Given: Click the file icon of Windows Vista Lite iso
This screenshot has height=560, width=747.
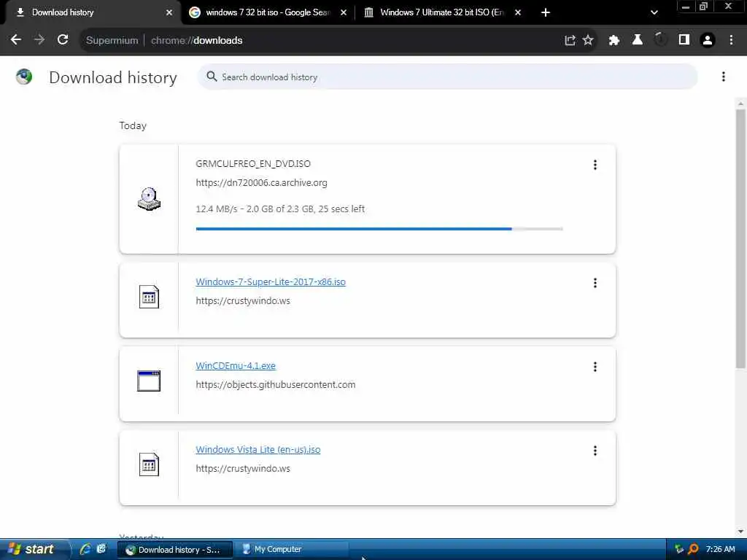Looking at the screenshot, I should coord(149,464).
